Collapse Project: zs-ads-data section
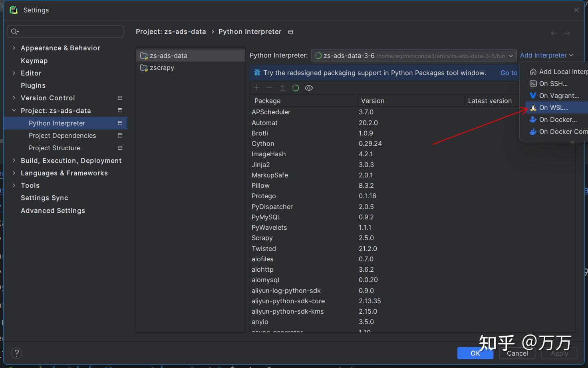 pyautogui.click(x=14, y=111)
